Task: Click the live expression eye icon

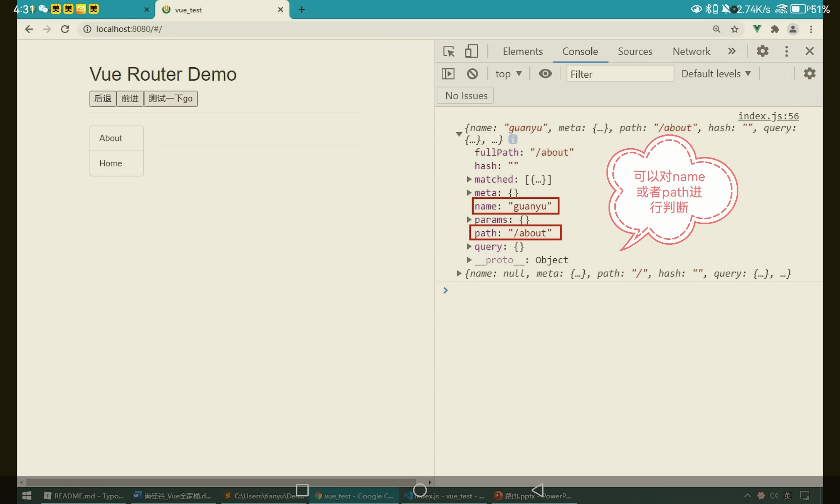Action: click(545, 74)
